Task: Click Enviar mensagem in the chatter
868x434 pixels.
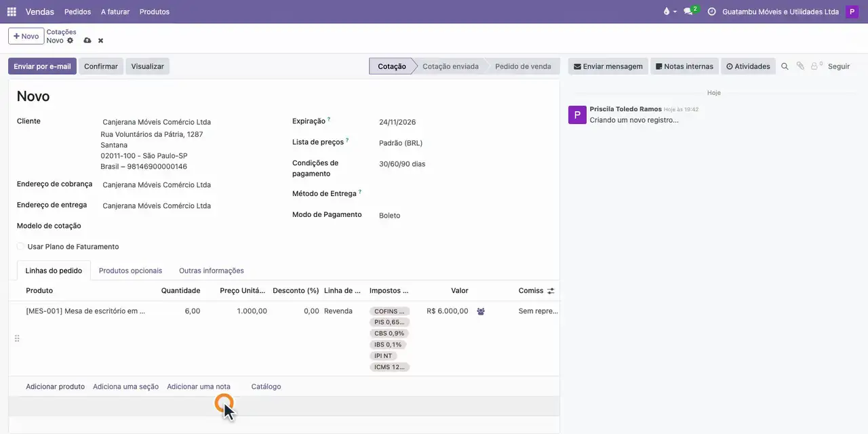Action: [x=608, y=66]
